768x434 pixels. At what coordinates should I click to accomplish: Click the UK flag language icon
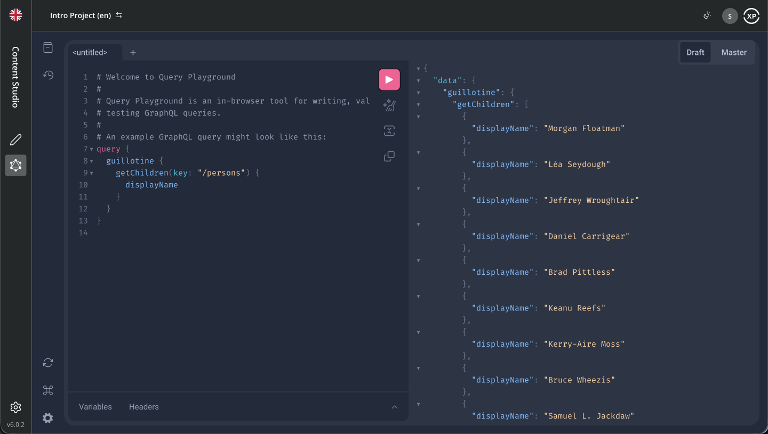point(16,15)
